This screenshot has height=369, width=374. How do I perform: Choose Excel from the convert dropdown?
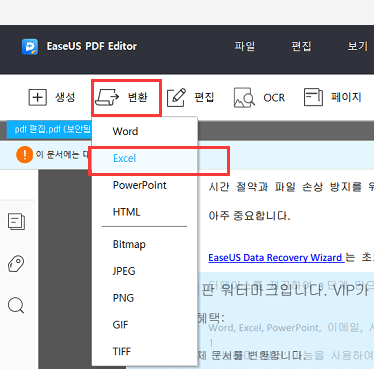pyautogui.click(x=145, y=158)
